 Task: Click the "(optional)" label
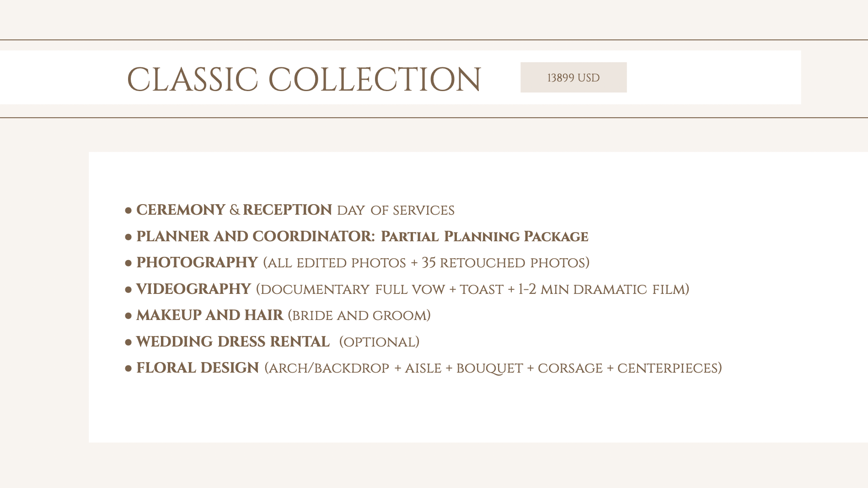pos(379,342)
